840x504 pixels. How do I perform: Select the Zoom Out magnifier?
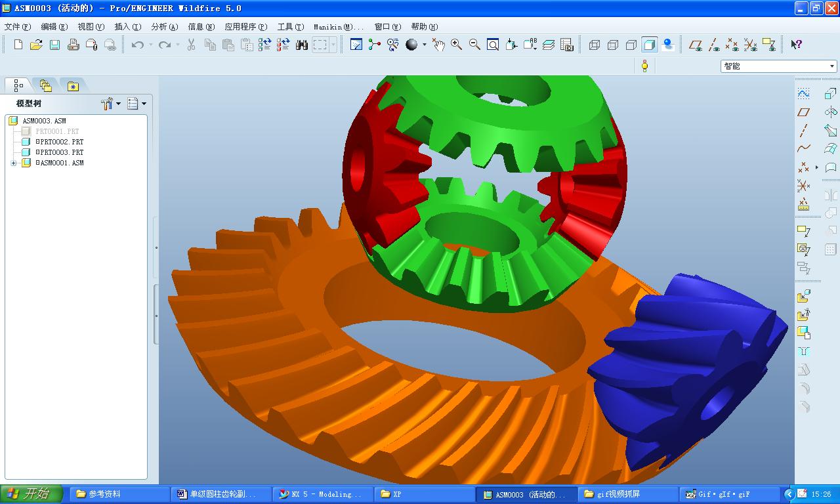click(x=474, y=45)
